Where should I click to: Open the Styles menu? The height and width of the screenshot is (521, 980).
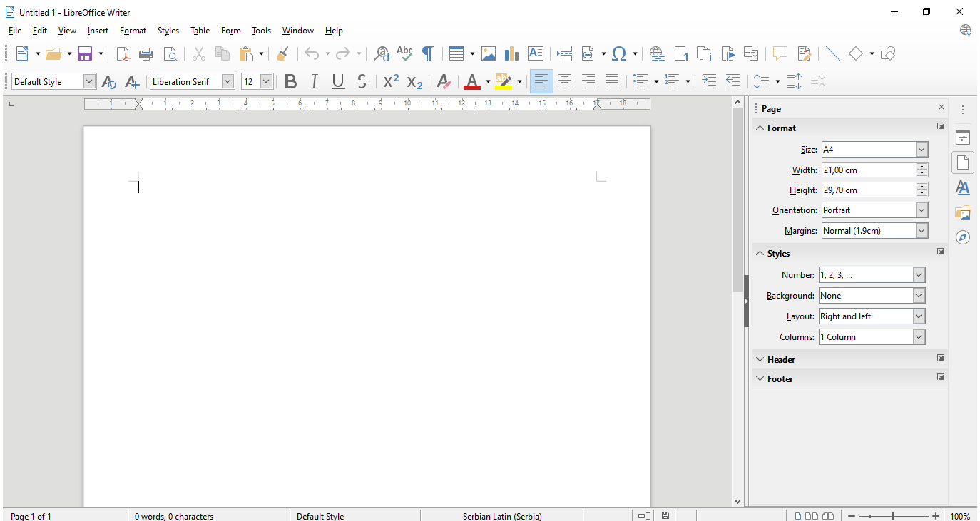pos(168,31)
